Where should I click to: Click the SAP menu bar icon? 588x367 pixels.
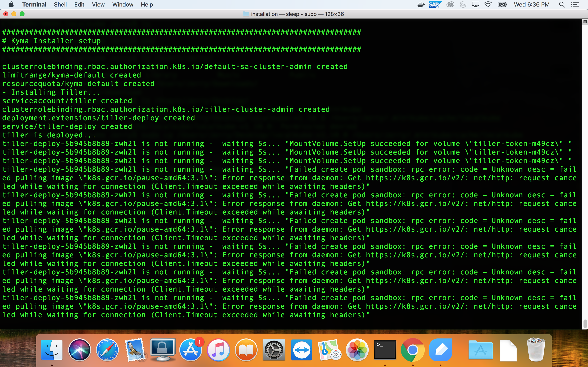point(434,5)
